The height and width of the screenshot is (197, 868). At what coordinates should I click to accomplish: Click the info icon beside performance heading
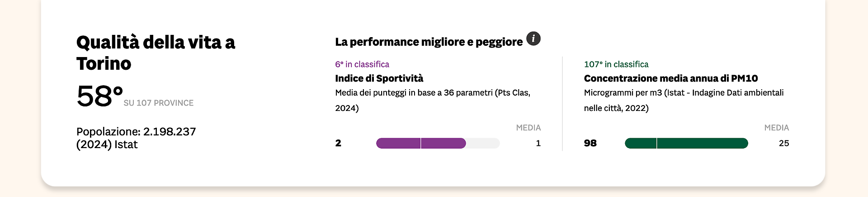click(533, 39)
